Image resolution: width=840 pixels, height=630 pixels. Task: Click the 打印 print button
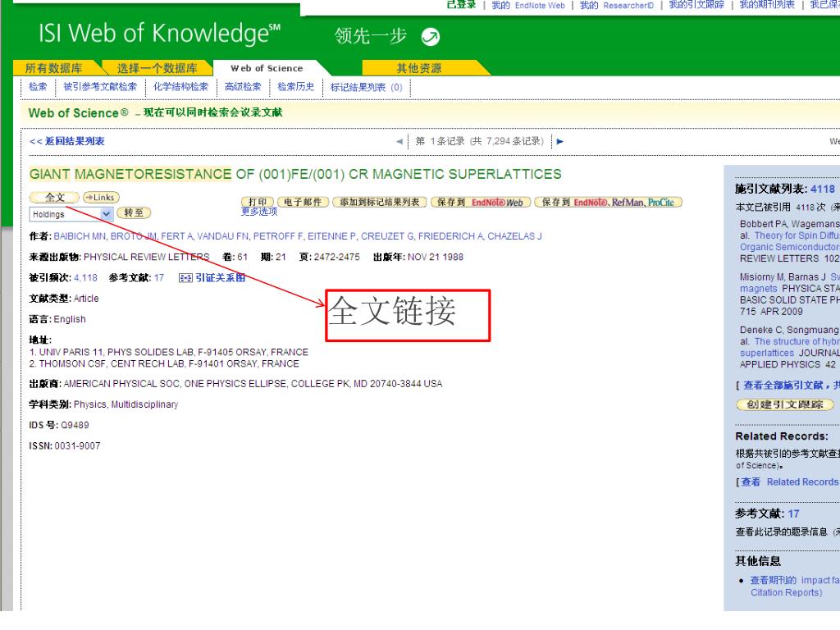pos(257,202)
